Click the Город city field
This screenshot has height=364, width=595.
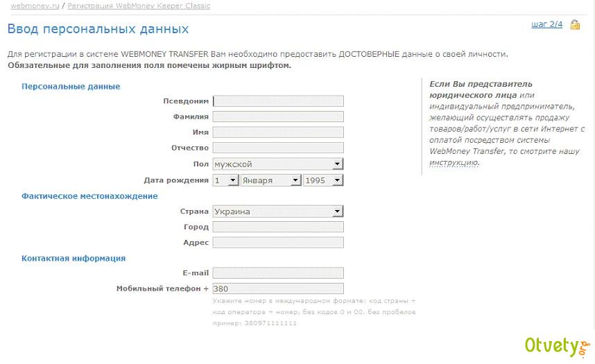[x=278, y=227]
